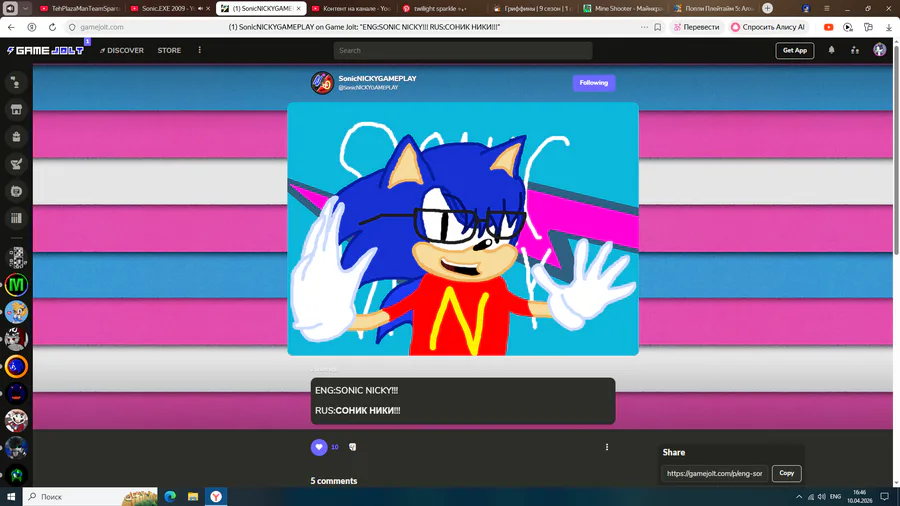Image resolution: width=900 pixels, height=506 pixels.
Task: Select the share URL field
Action: pyautogui.click(x=714, y=473)
